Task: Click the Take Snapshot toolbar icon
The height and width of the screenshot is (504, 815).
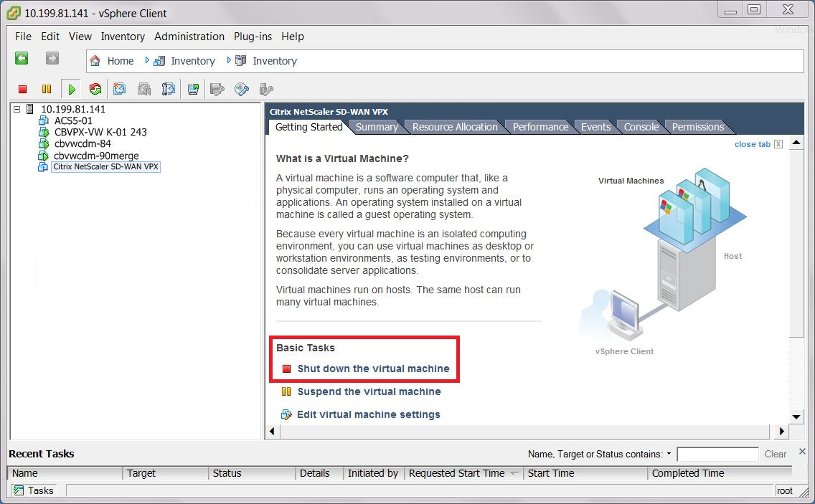Action: 120,90
